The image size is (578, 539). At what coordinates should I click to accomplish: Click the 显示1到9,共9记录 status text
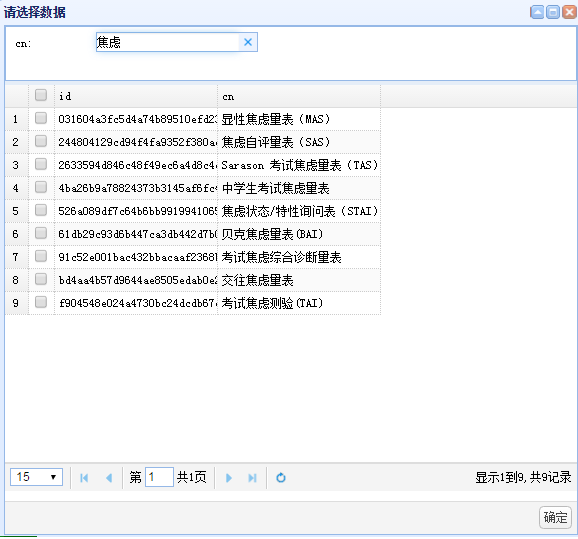click(x=523, y=477)
